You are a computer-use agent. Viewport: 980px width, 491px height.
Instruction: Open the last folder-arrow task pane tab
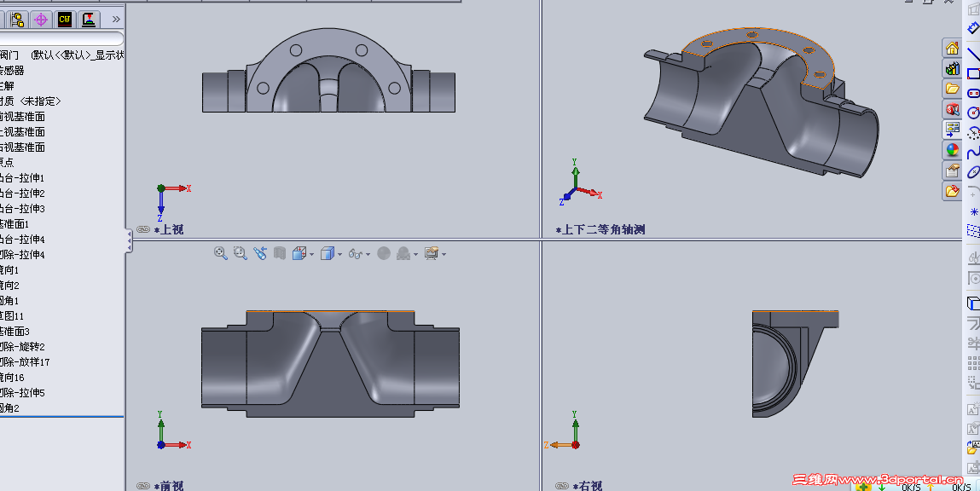tap(952, 191)
